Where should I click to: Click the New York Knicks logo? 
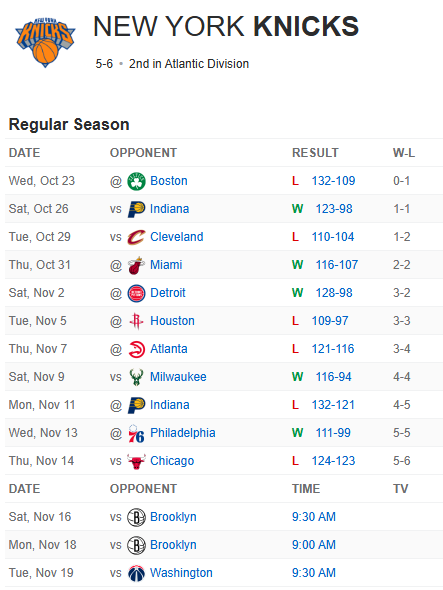(45, 42)
